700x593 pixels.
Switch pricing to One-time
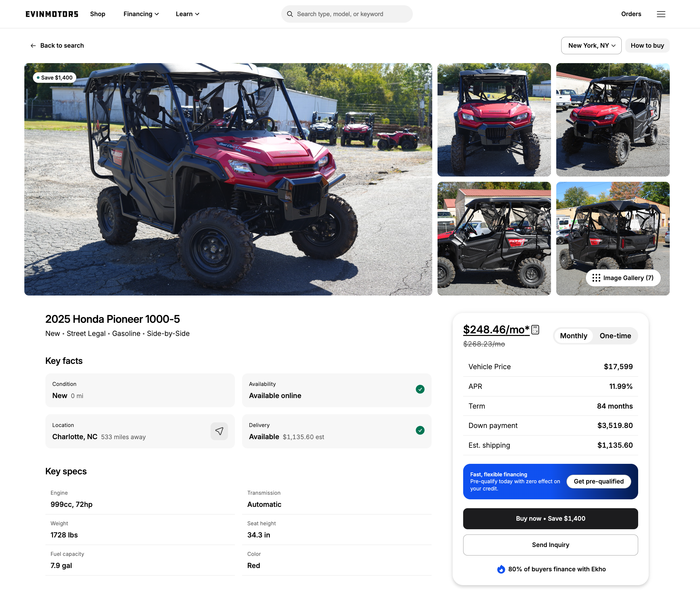coord(615,336)
